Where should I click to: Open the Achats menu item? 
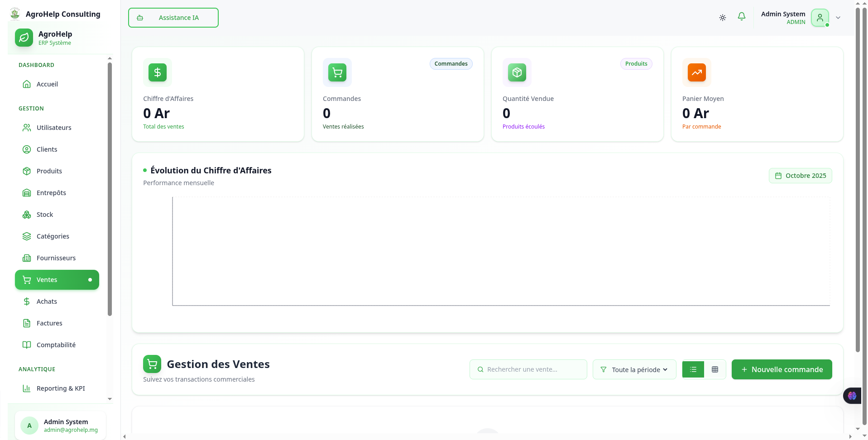click(x=47, y=301)
